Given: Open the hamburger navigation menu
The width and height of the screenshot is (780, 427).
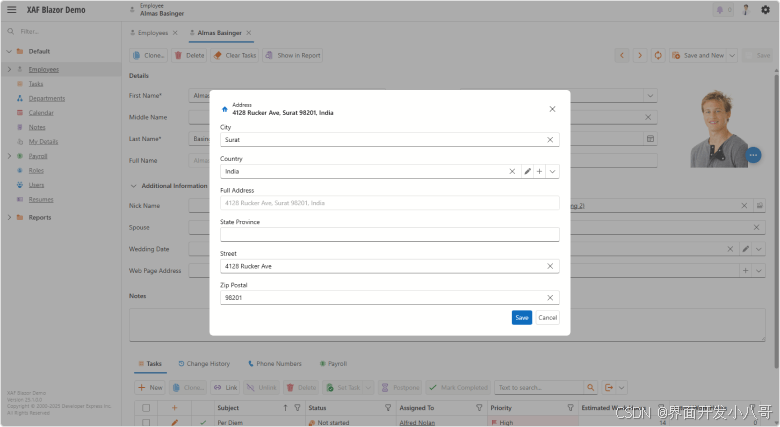Looking at the screenshot, I should 11,9.
